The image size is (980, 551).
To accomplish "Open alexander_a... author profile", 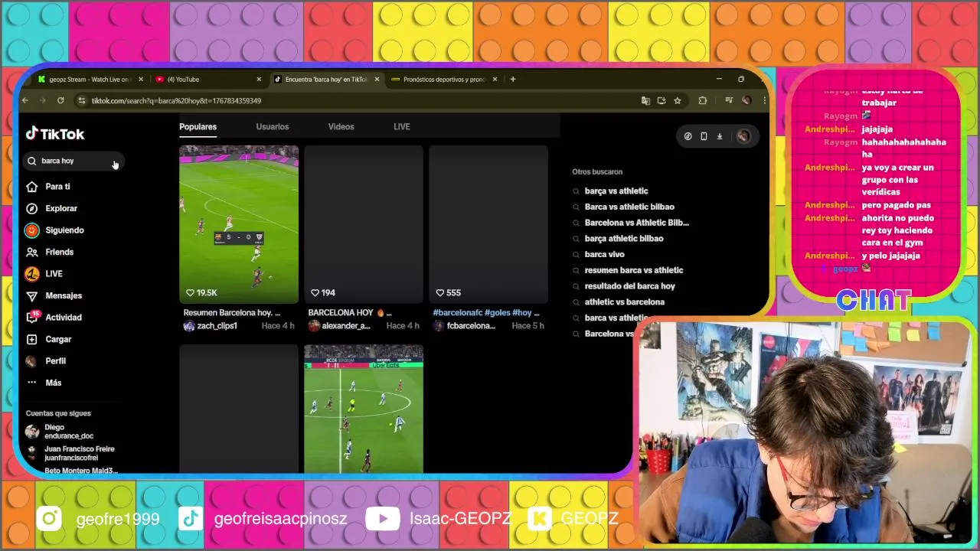I will [x=339, y=326].
